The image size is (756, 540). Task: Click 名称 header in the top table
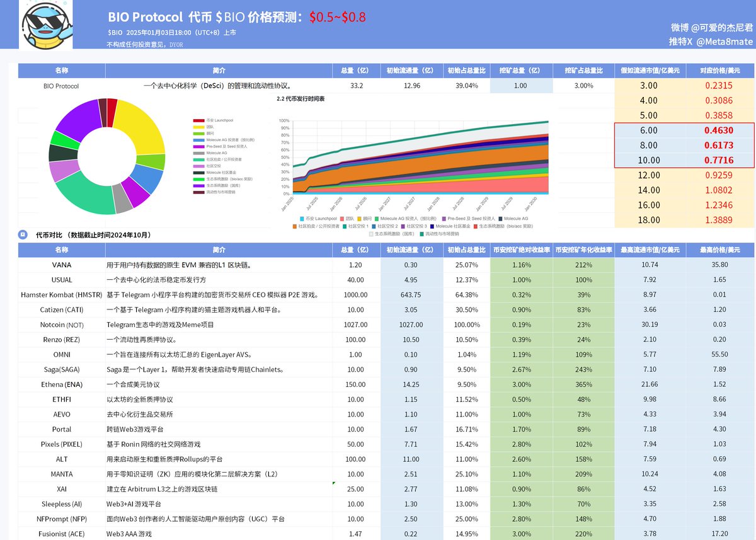[62, 71]
